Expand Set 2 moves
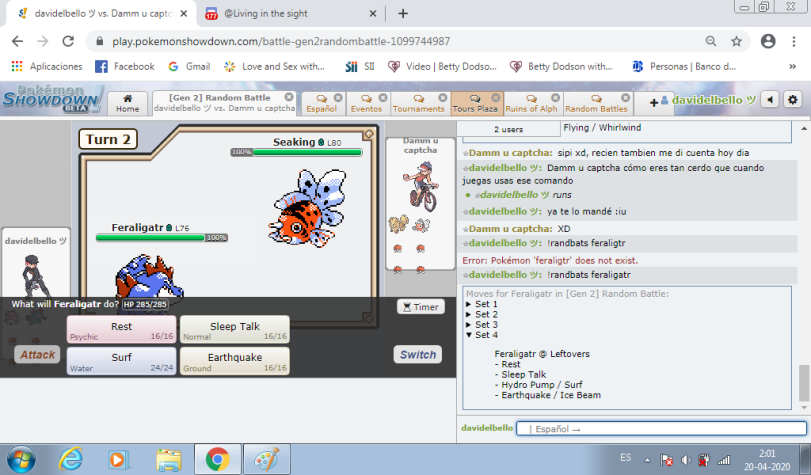 [482, 315]
